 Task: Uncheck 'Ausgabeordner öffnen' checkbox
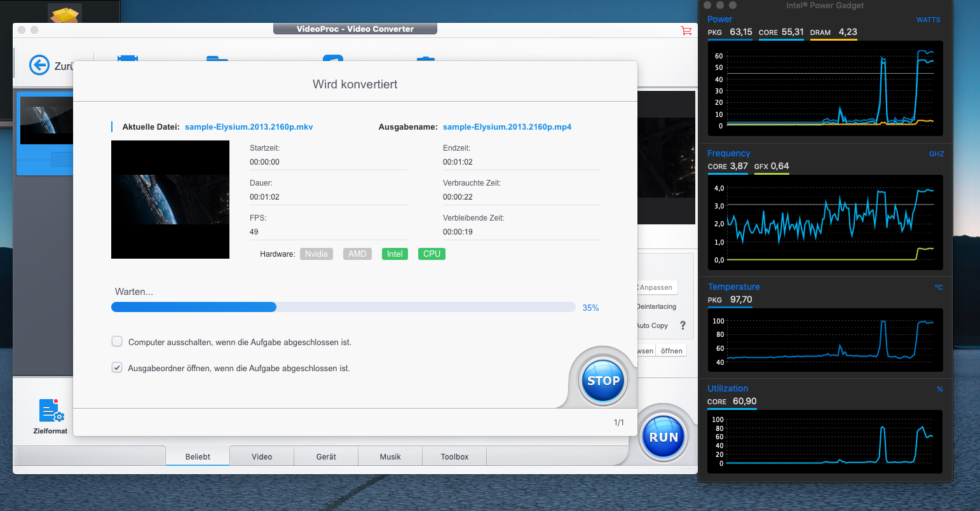click(117, 367)
